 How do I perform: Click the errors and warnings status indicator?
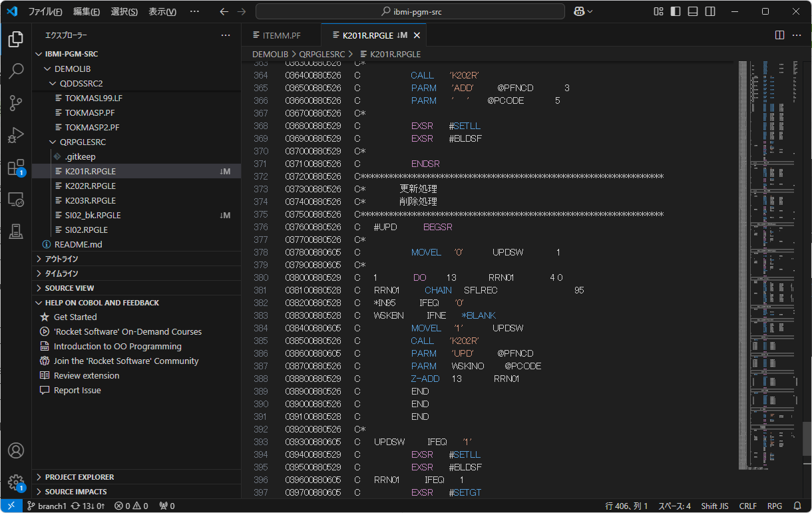[131, 506]
